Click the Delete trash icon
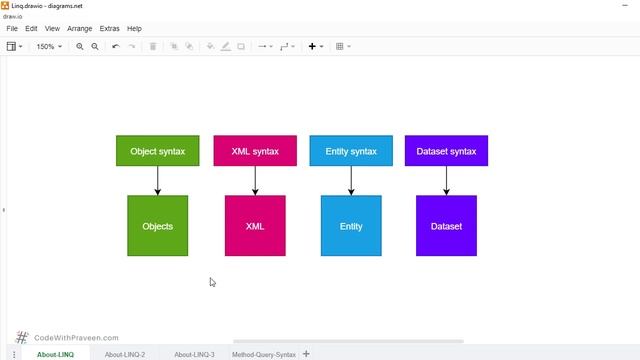Viewport: 640px width, 360px height. [153, 47]
